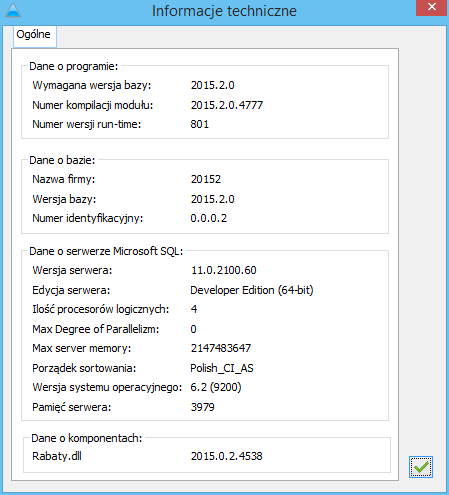Click the Max server memory value 2147483647

pos(221,348)
